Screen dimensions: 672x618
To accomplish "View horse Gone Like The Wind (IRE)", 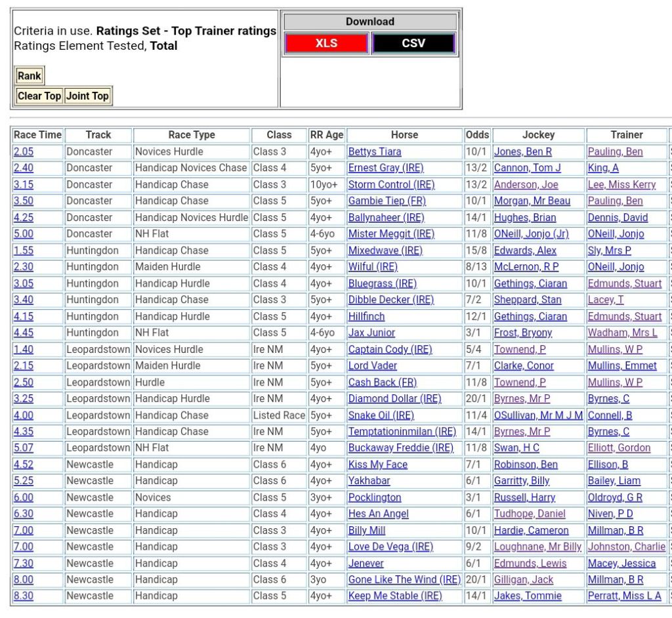I will coord(404,580).
